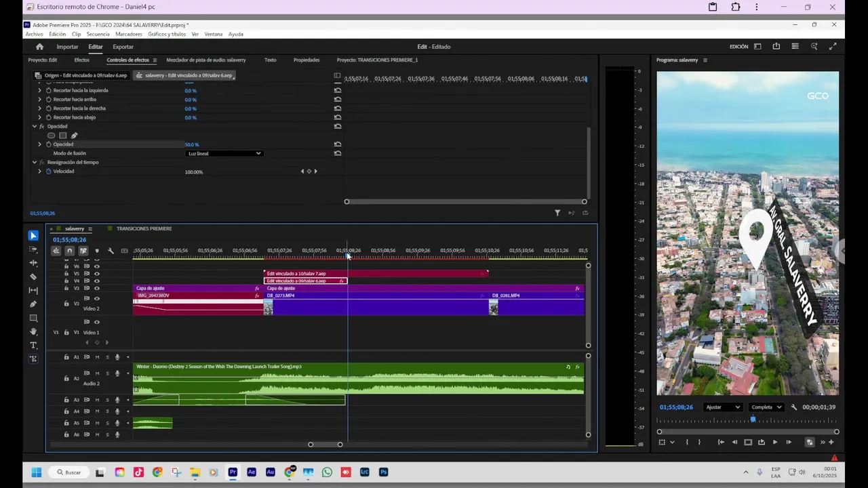The image size is (868, 488).
Task: Select the Selection arrow tool
Action: (33, 235)
